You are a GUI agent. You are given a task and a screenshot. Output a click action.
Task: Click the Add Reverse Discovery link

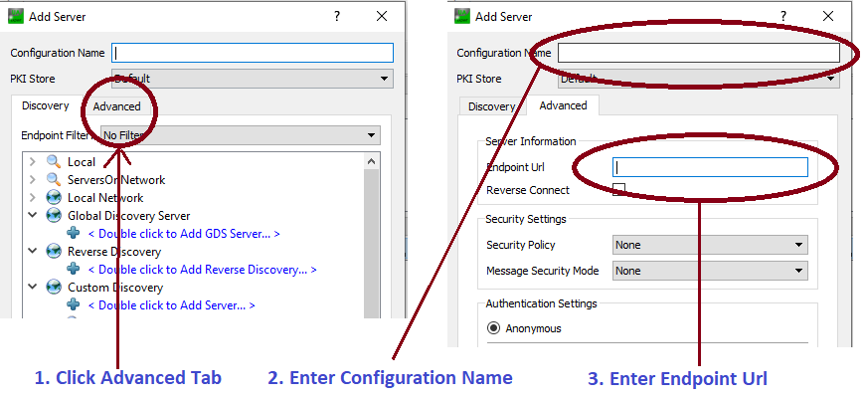[x=202, y=270]
